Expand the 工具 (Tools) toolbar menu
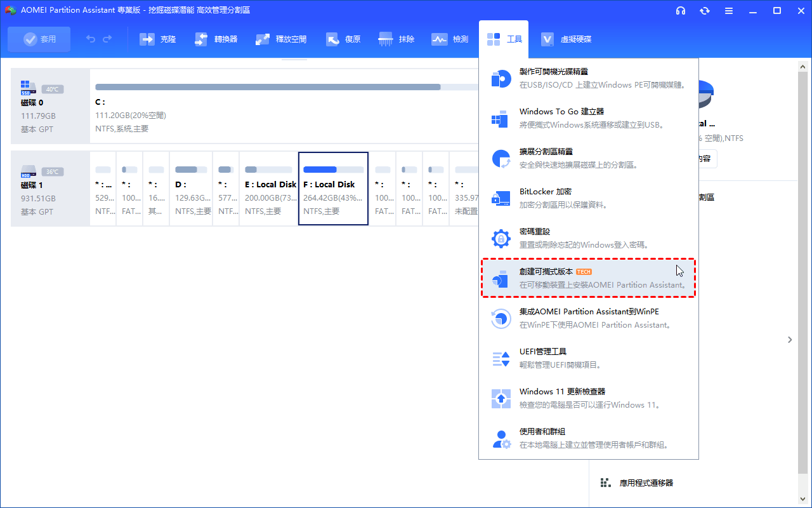 (x=505, y=39)
